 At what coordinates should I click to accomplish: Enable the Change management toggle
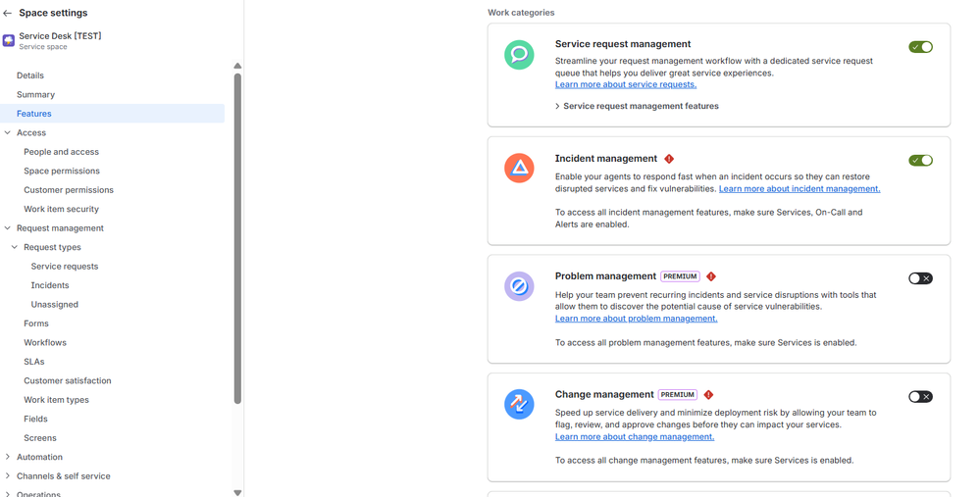coord(920,396)
